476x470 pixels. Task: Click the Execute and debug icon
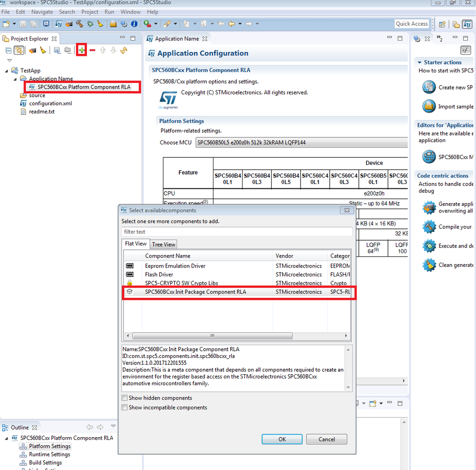click(429, 246)
